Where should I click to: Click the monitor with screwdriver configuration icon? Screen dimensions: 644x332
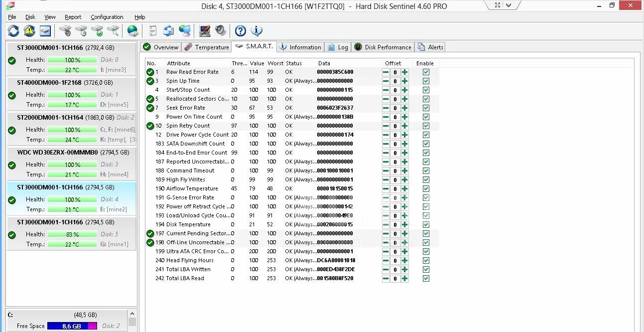point(205,31)
